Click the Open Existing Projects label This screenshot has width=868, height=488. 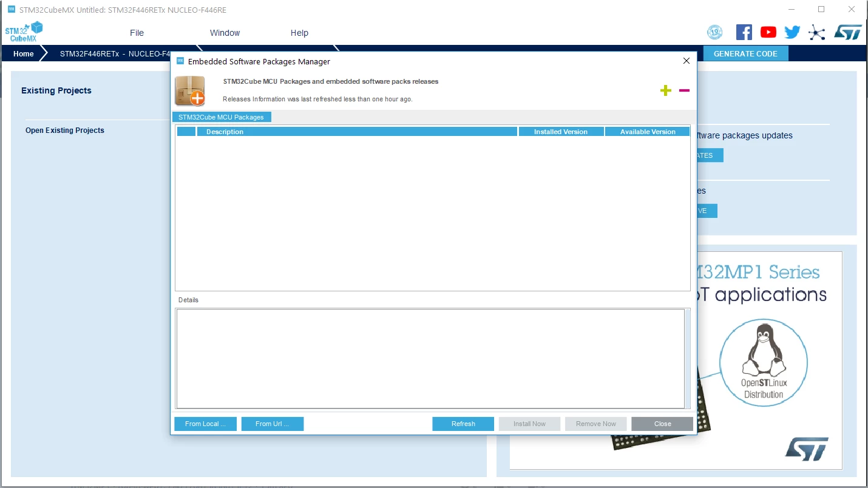(65, 130)
